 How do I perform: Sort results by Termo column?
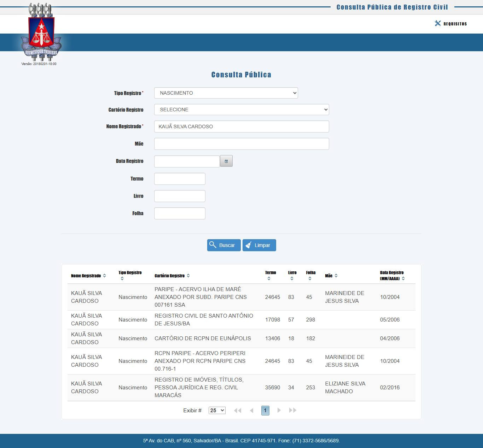[x=269, y=278]
